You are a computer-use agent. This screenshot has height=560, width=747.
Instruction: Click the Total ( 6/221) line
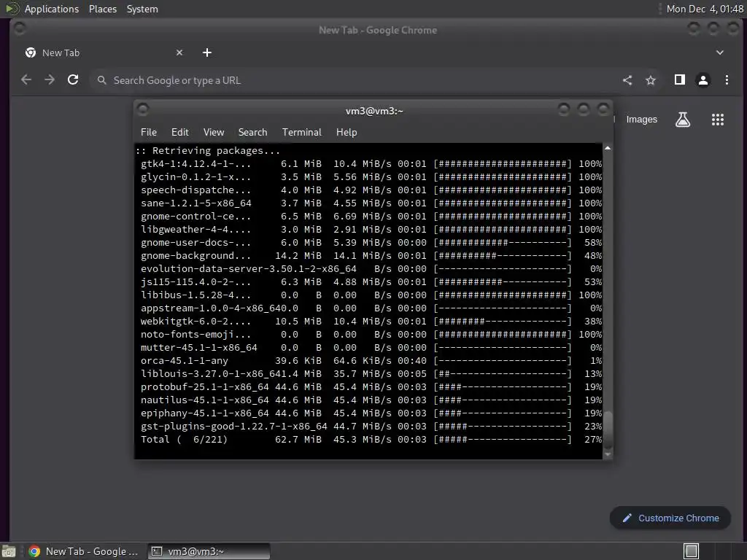pos(371,440)
